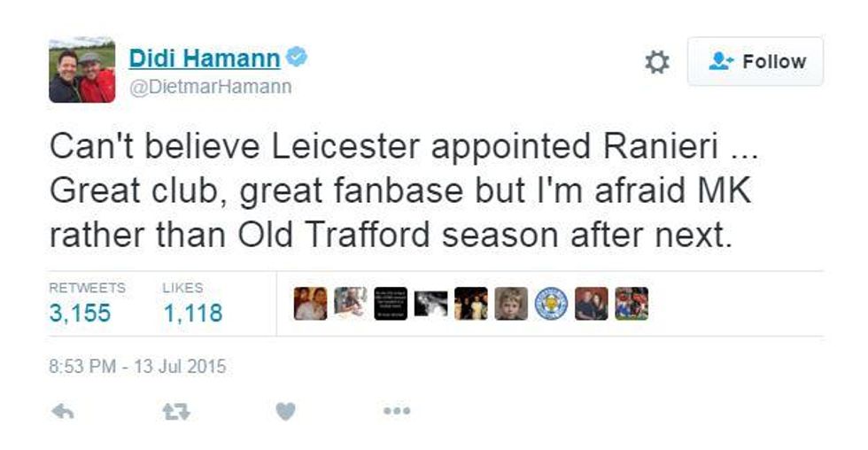Click the child portrait avatar
This screenshot has width=868, height=450.
(511, 304)
